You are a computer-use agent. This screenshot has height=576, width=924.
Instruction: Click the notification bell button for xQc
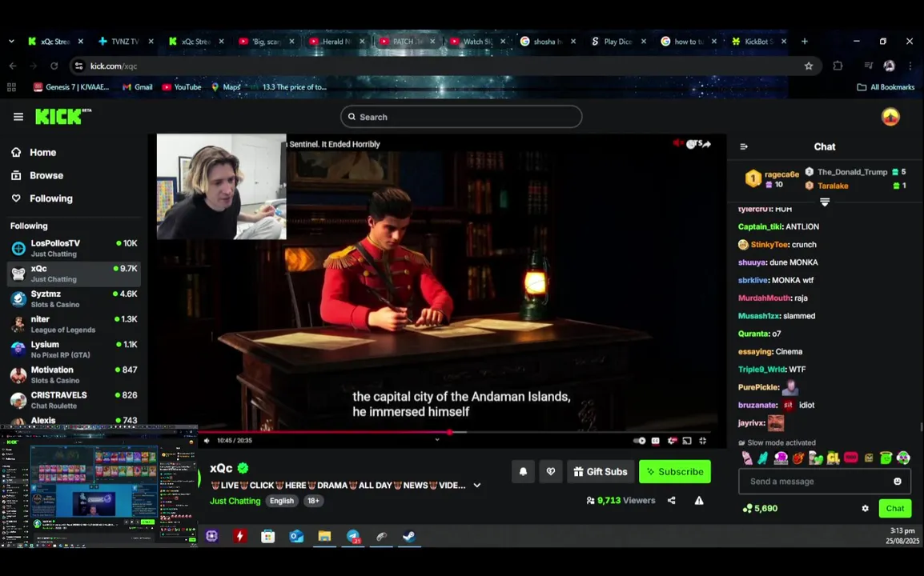pos(524,472)
